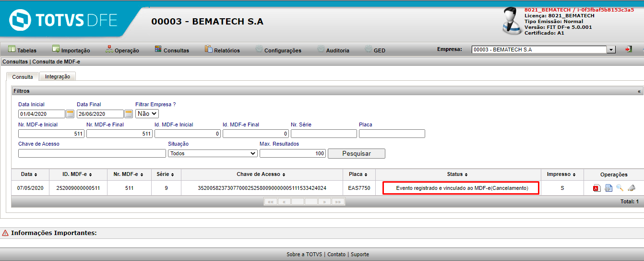Image resolution: width=644 pixels, height=261 pixels.
Task: Sort the table by Placa column
Action: 359,174
